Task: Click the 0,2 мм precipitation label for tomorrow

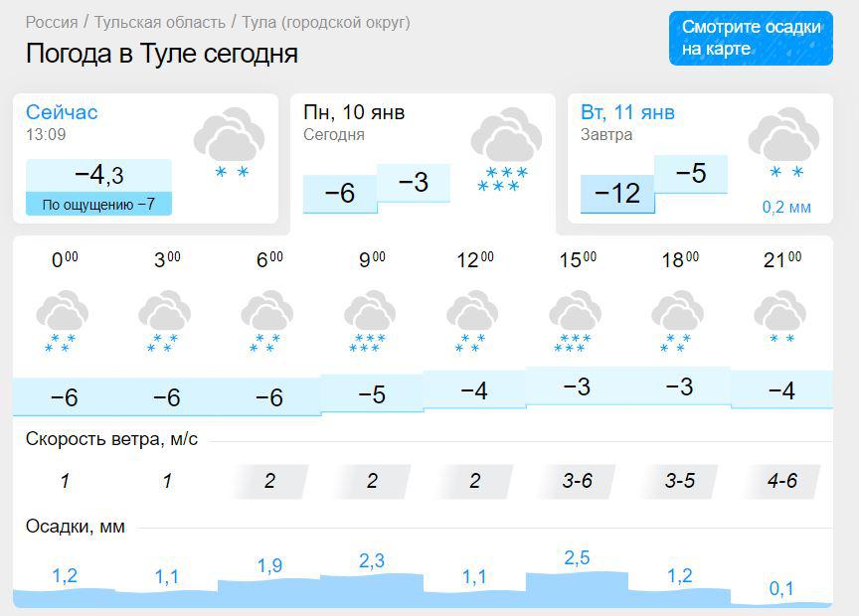Action: pos(786,207)
